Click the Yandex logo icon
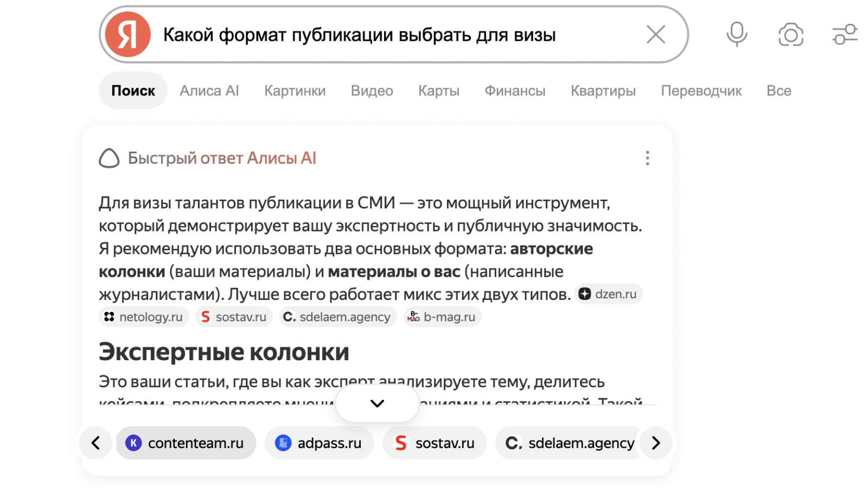Image resolution: width=868 pixels, height=499 pixels. point(127,35)
